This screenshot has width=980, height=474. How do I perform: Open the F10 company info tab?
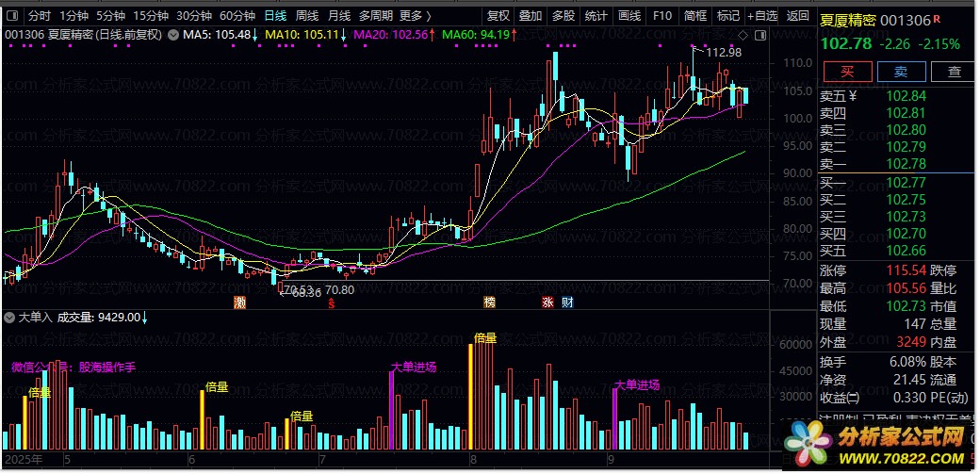[x=661, y=16]
